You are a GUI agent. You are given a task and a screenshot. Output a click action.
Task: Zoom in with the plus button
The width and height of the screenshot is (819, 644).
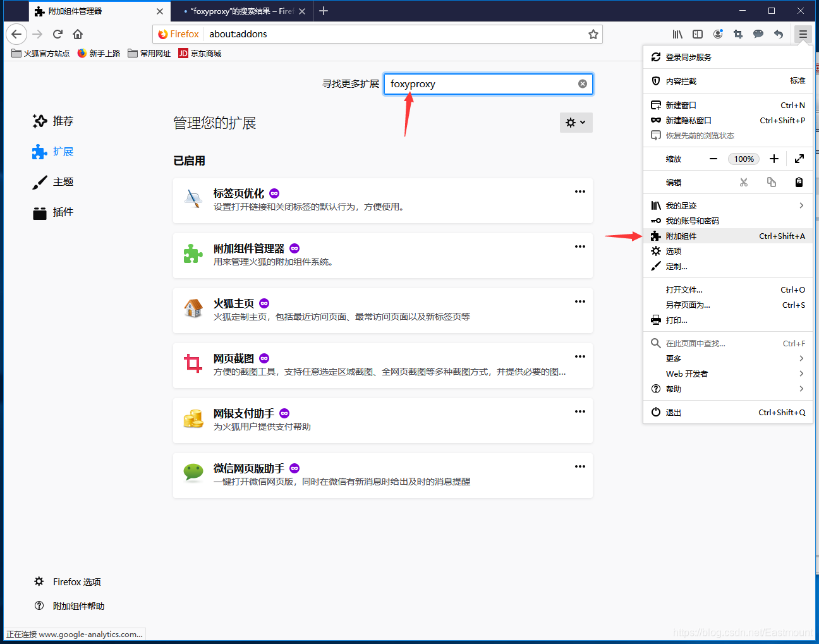click(774, 159)
